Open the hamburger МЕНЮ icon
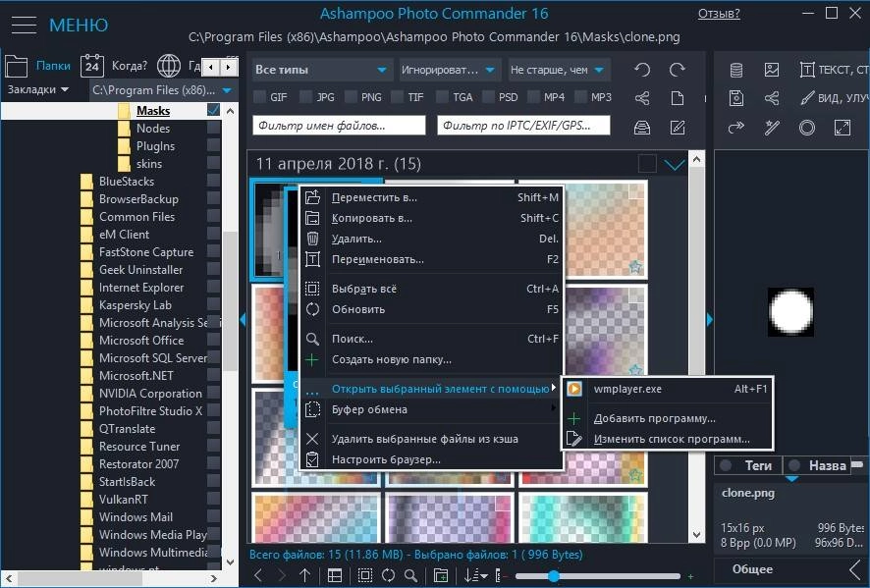Image resolution: width=870 pixels, height=588 pixels. (24, 25)
